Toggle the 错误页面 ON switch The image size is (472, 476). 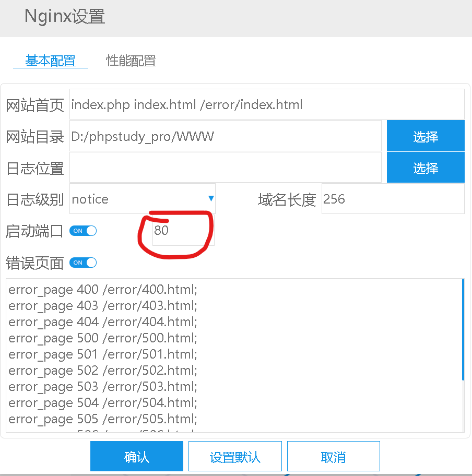[83, 263]
